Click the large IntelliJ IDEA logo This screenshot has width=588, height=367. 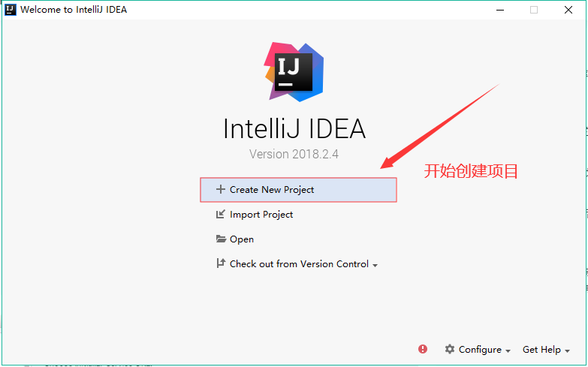[294, 71]
